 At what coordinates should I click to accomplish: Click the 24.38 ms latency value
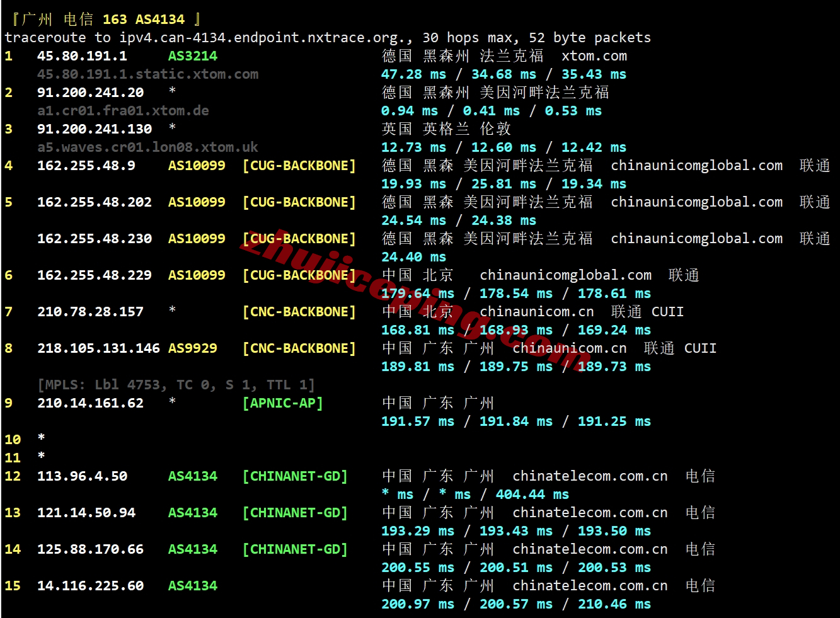503,220
